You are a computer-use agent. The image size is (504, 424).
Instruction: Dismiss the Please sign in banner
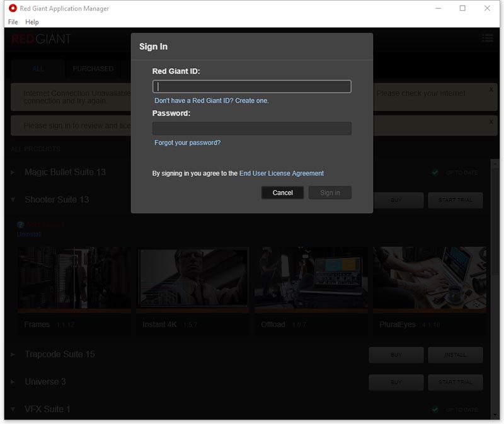[491, 122]
